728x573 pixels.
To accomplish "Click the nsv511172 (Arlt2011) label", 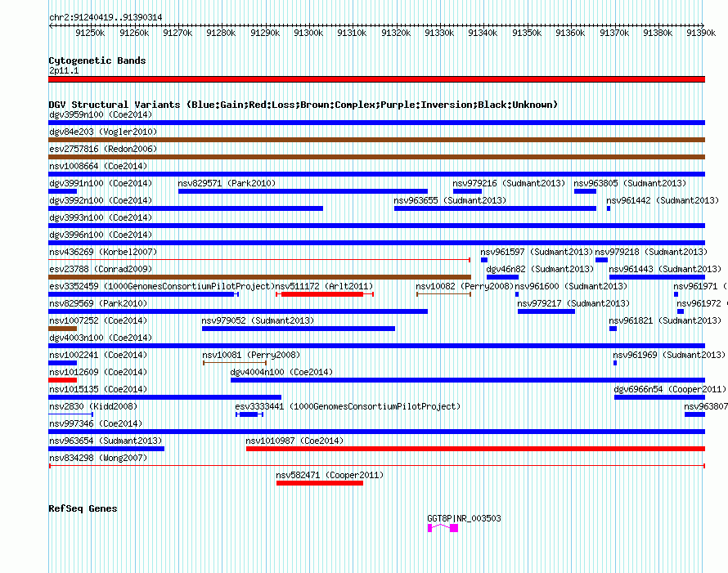I will tap(324, 286).
